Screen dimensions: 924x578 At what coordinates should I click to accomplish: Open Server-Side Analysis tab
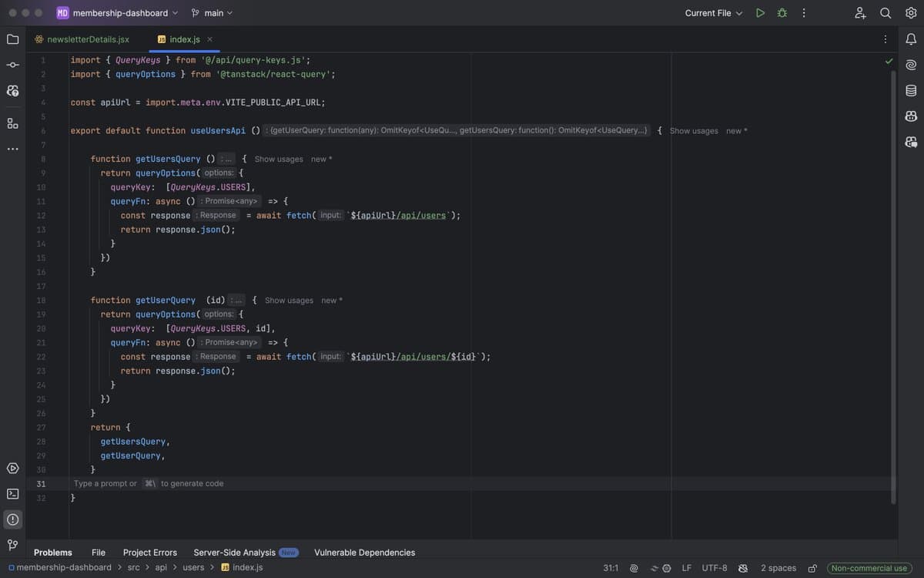point(245,553)
